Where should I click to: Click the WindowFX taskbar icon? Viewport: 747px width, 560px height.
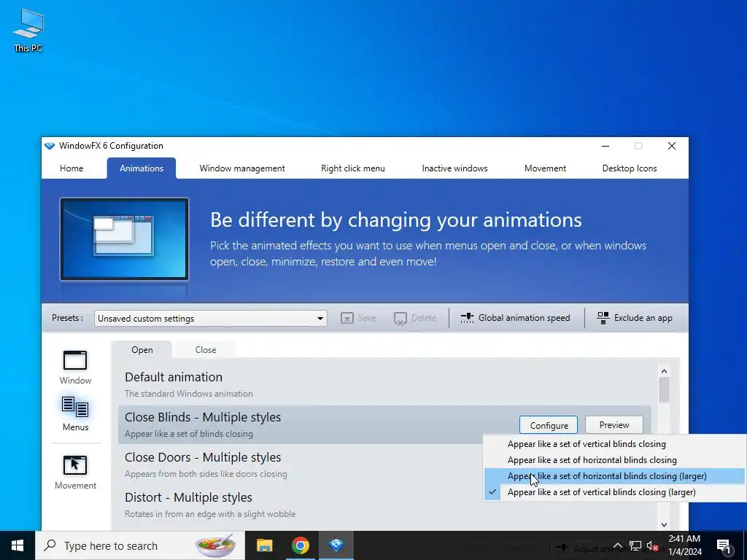pyautogui.click(x=336, y=545)
